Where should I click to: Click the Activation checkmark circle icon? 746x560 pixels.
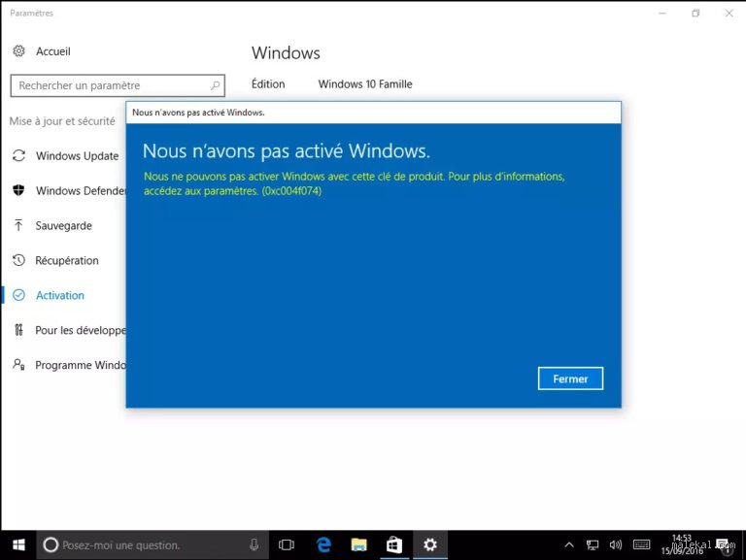[18, 295]
